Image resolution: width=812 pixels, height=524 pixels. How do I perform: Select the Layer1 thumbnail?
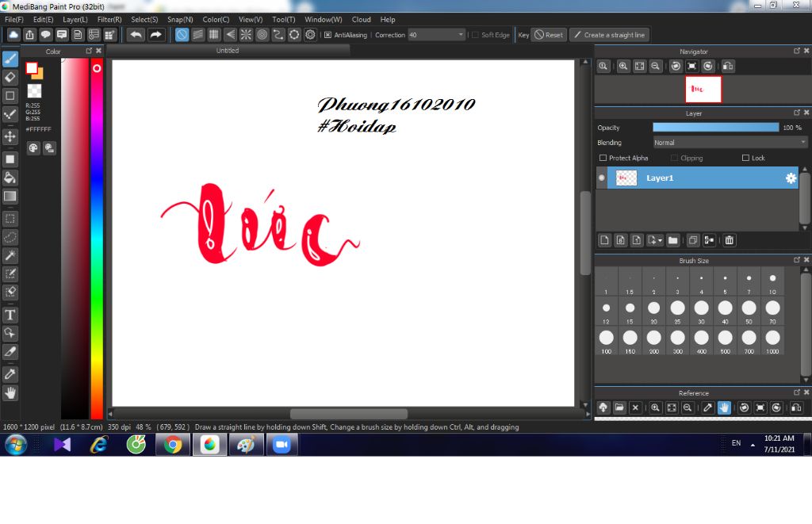(x=626, y=178)
